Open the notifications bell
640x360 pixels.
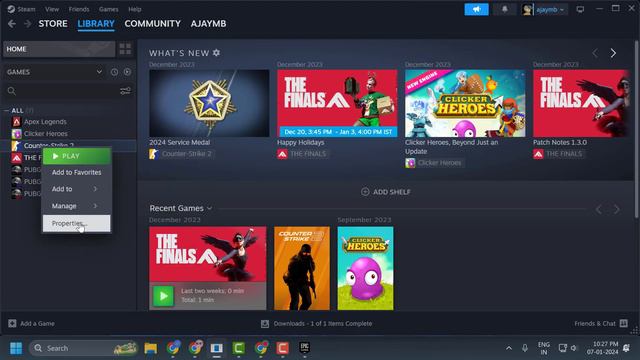click(505, 9)
